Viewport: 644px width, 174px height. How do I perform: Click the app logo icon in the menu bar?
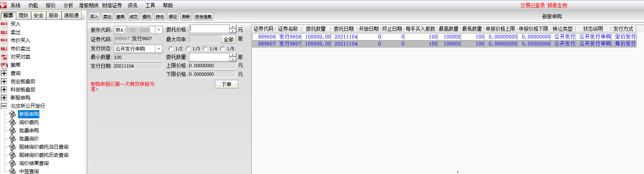tap(4, 5)
